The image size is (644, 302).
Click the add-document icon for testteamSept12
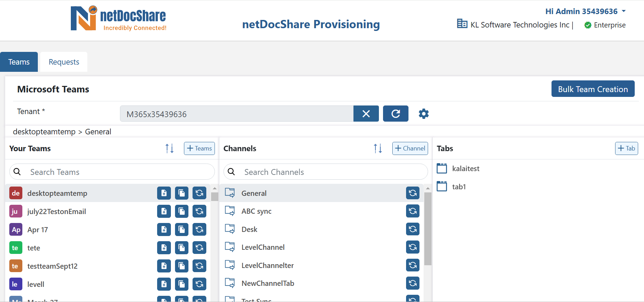tap(164, 266)
